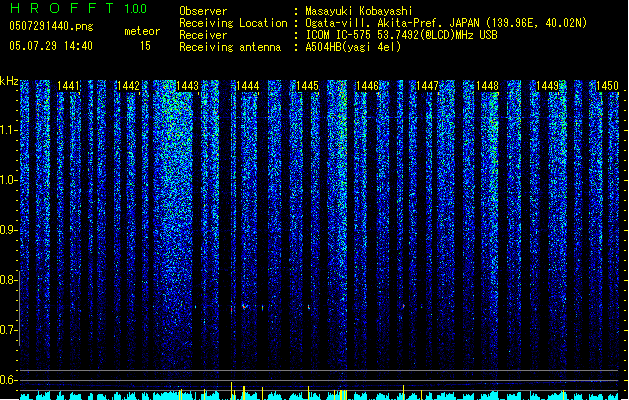Click the A504HB(yagi 4el) antenna value

(x=353, y=47)
